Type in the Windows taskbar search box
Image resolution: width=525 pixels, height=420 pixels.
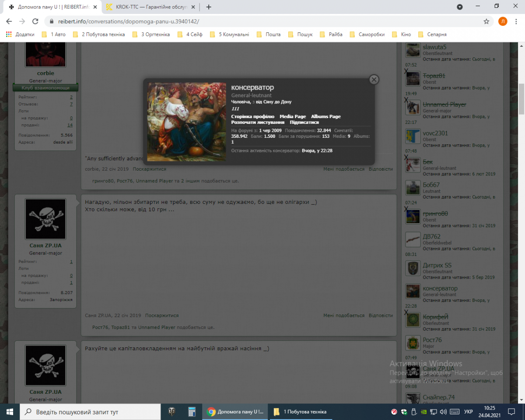click(x=92, y=412)
